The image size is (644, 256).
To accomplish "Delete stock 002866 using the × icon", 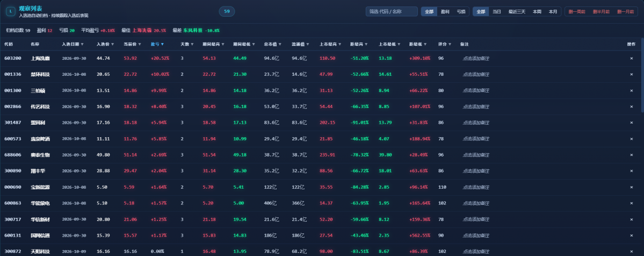I will (631, 106).
